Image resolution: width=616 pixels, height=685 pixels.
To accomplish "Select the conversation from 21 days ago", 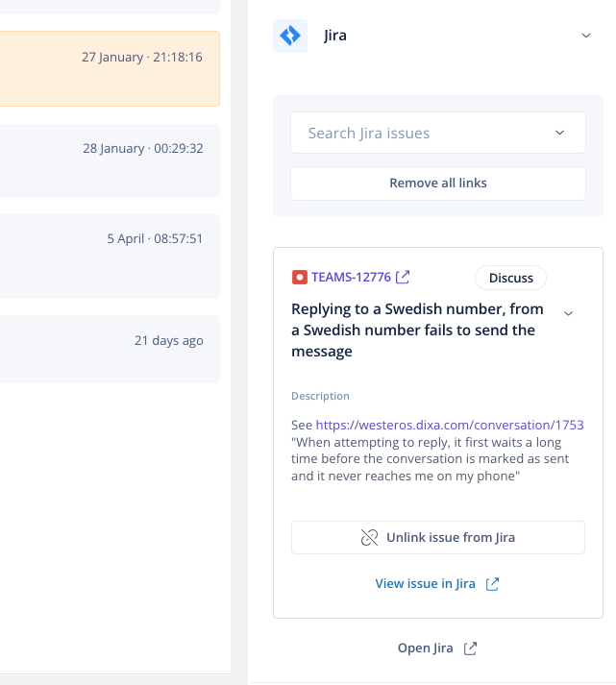I will [x=110, y=349].
